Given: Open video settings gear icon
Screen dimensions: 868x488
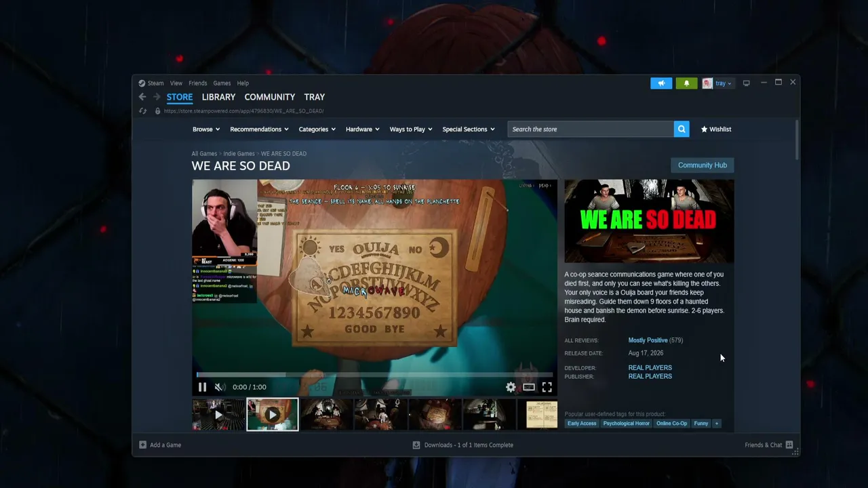Looking at the screenshot, I should [x=511, y=387].
